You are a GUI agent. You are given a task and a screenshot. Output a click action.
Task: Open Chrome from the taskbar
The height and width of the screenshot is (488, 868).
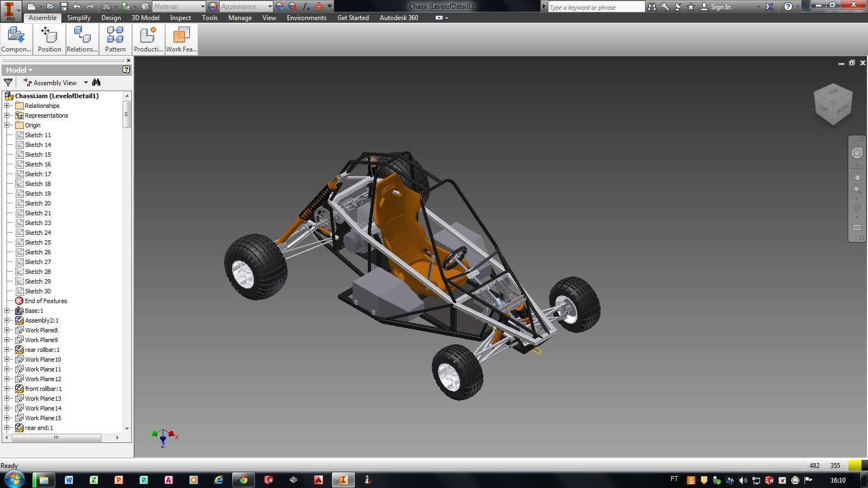(x=244, y=480)
